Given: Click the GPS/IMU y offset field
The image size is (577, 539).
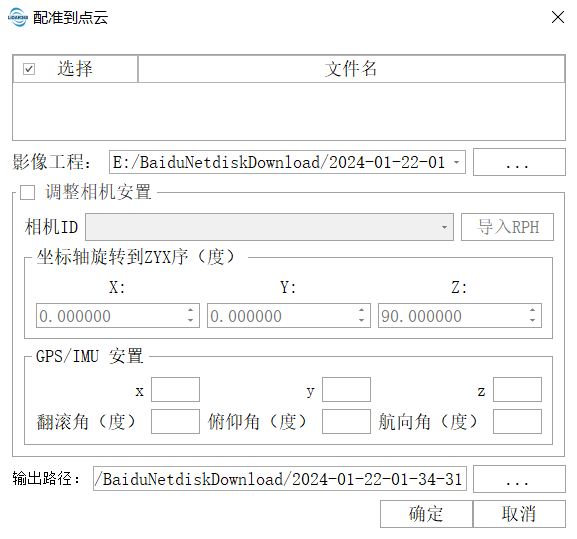Looking at the screenshot, I should point(346,389).
